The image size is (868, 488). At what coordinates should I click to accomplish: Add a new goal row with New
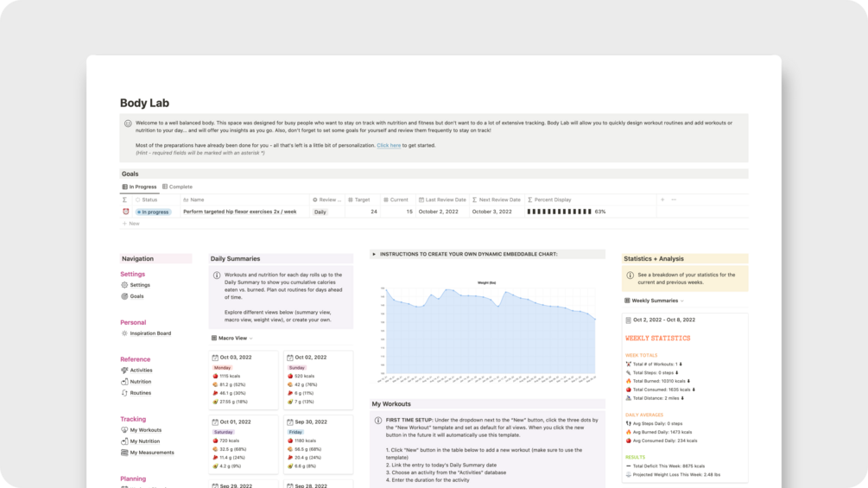(x=131, y=224)
